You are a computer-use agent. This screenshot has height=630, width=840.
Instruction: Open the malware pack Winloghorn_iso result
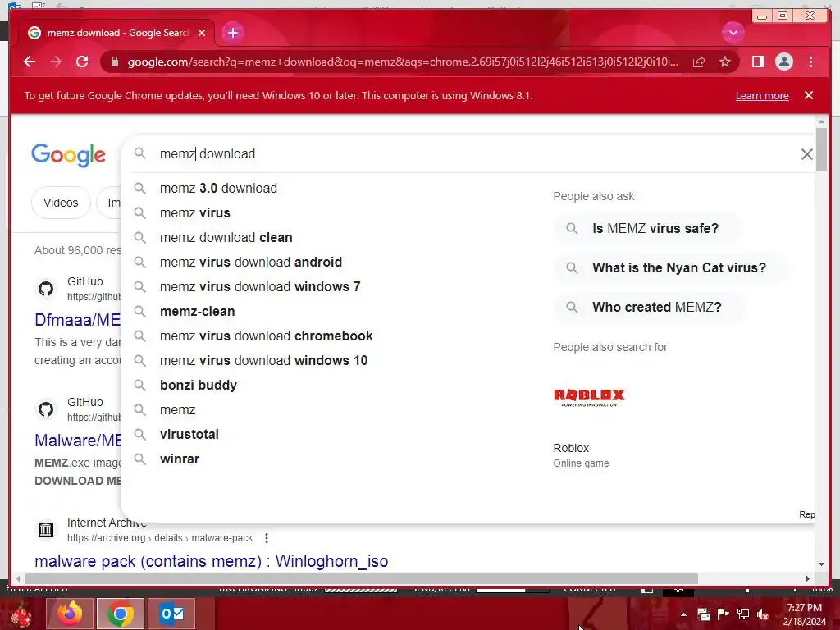211,561
